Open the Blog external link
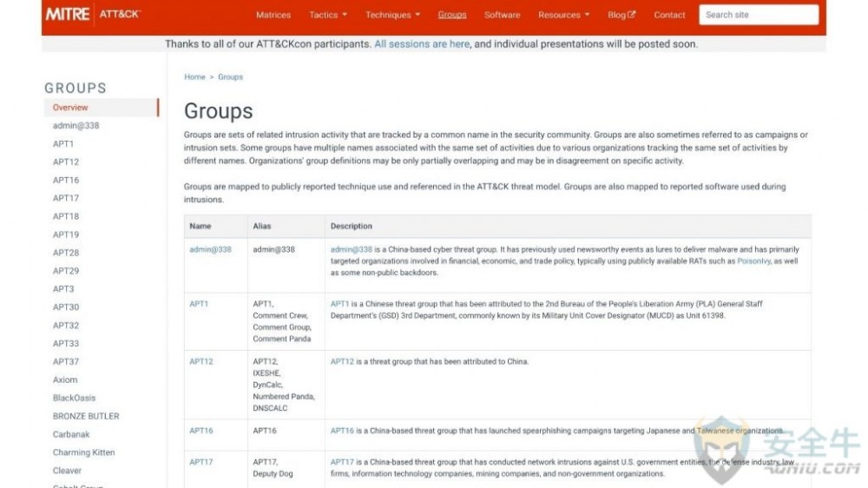This screenshot has width=868, height=488. 621,15
